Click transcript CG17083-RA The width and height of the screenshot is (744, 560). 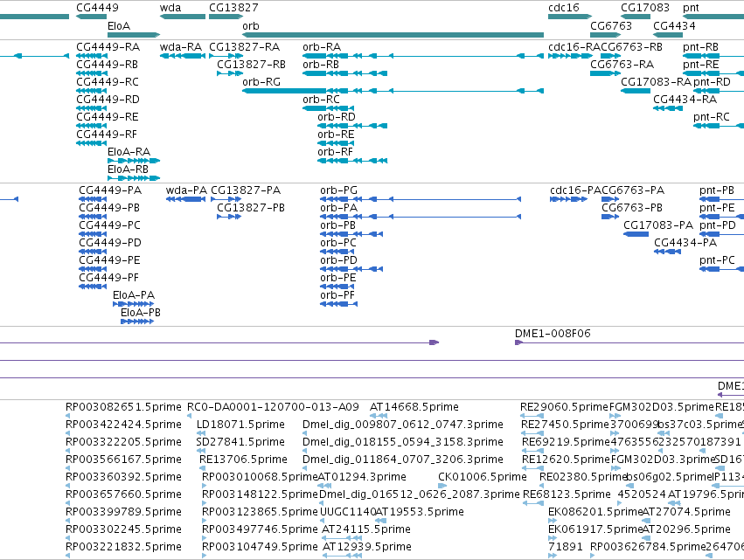pyautogui.click(x=636, y=91)
